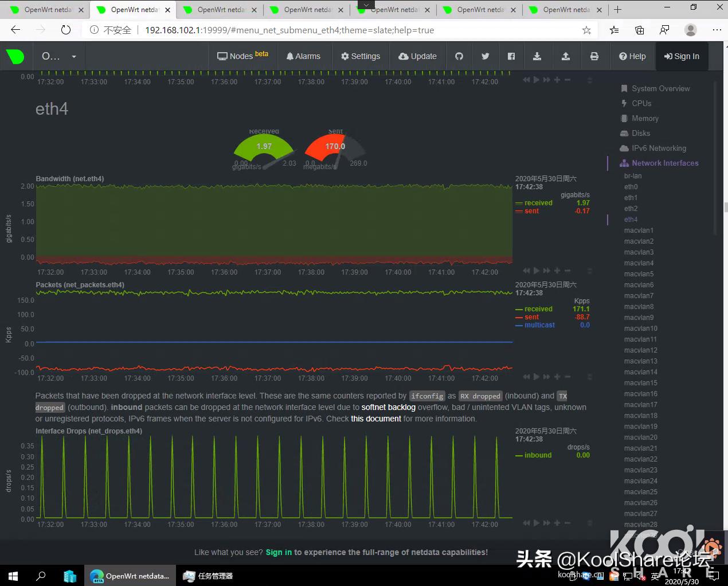The image size is (728, 586).
Task: Open the Alarms panel
Action: (303, 56)
